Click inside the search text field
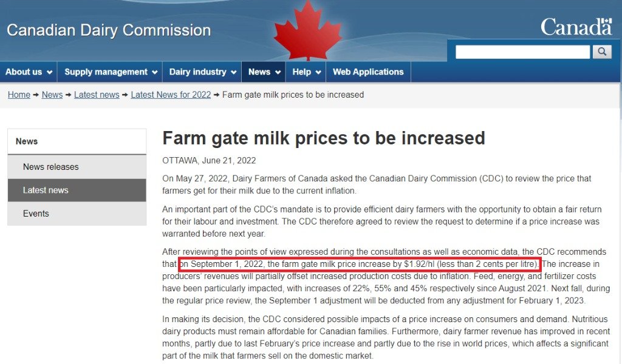 coord(522,52)
